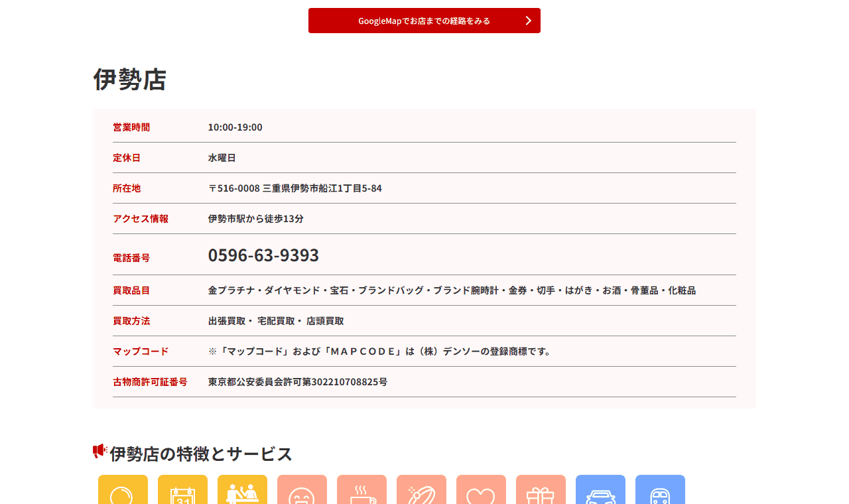Click the 電話番号 label
This screenshot has height=504, width=849.
click(x=131, y=258)
